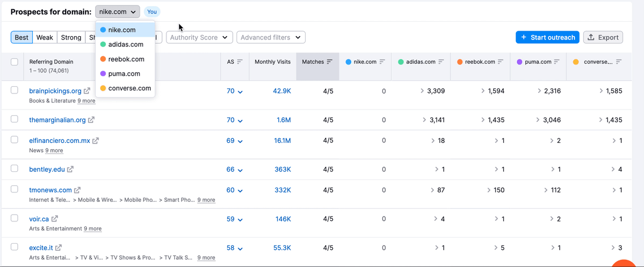Screen dimensions: 644x267
Task: Check the bentley.edu row checkbox
Action: (14, 168)
